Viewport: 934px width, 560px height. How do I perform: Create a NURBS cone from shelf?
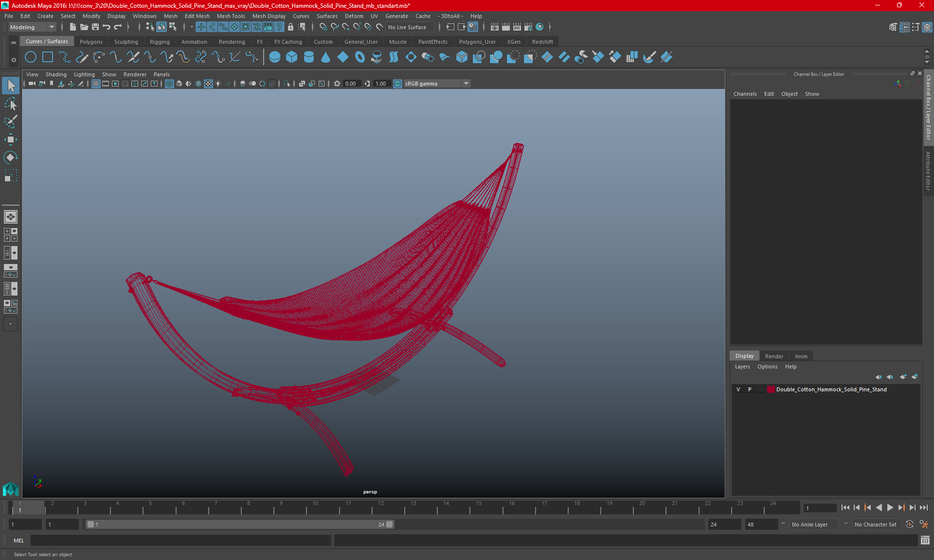[x=326, y=57]
